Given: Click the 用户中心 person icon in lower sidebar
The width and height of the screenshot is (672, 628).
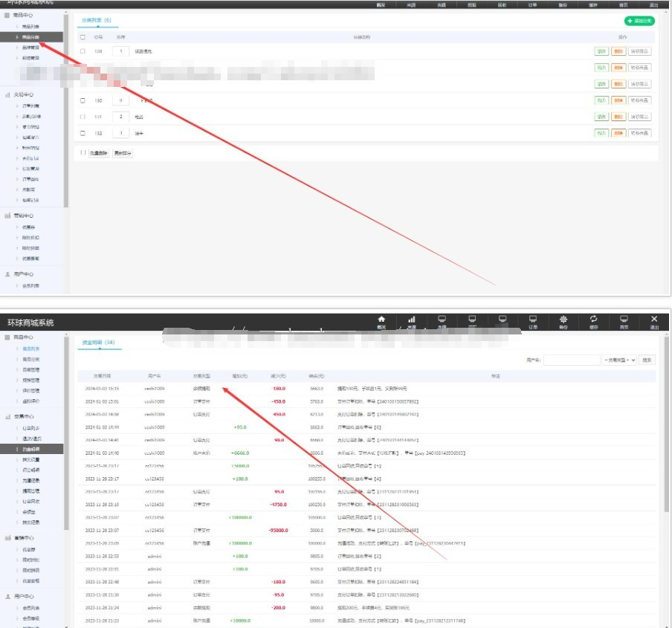Looking at the screenshot, I should click(x=8, y=596).
